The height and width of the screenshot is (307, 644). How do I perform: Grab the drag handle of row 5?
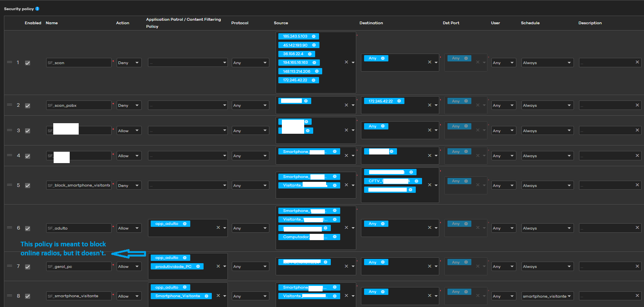tap(9, 185)
